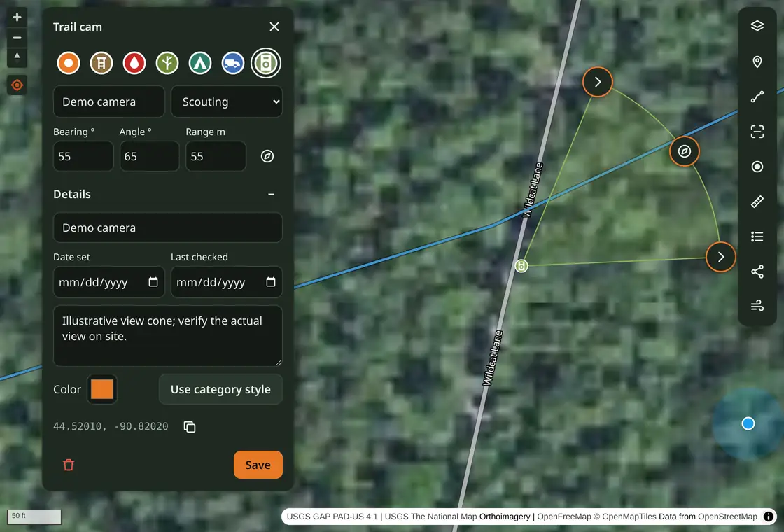
Task: Open the Date set calendar picker
Action: click(153, 282)
